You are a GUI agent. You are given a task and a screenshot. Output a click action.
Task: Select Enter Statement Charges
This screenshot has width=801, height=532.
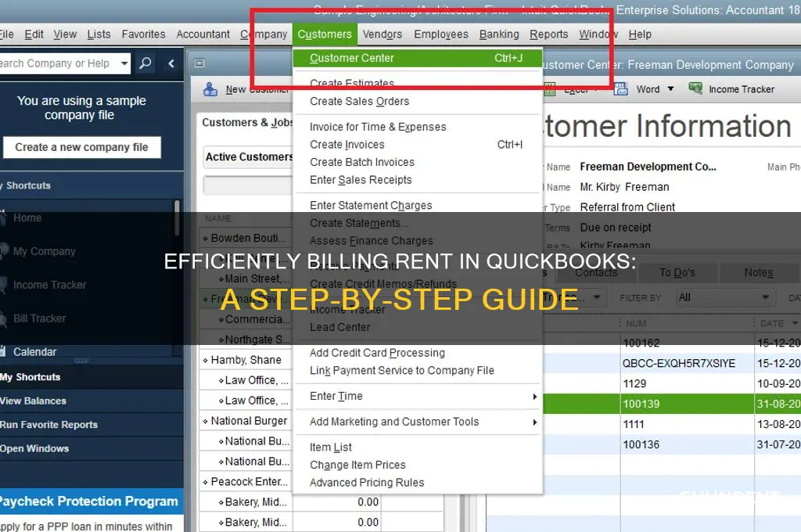click(x=371, y=206)
